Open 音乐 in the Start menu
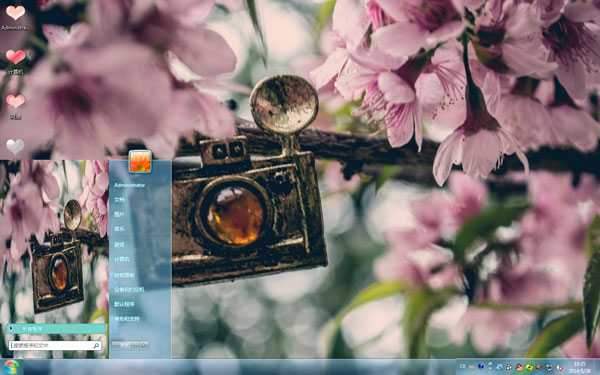 point(119,229)
